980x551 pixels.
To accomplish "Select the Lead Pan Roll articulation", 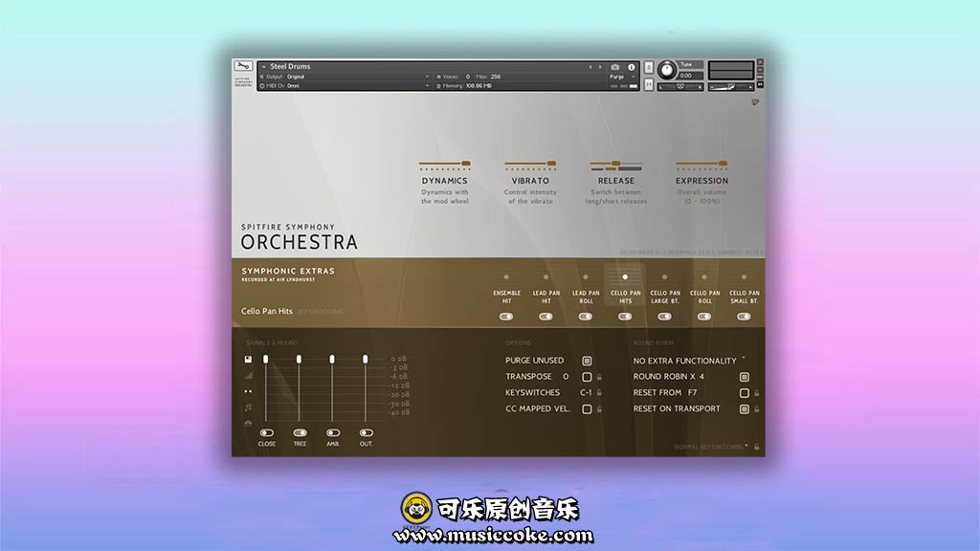I will pyautogui.click(x=586, y=287).
